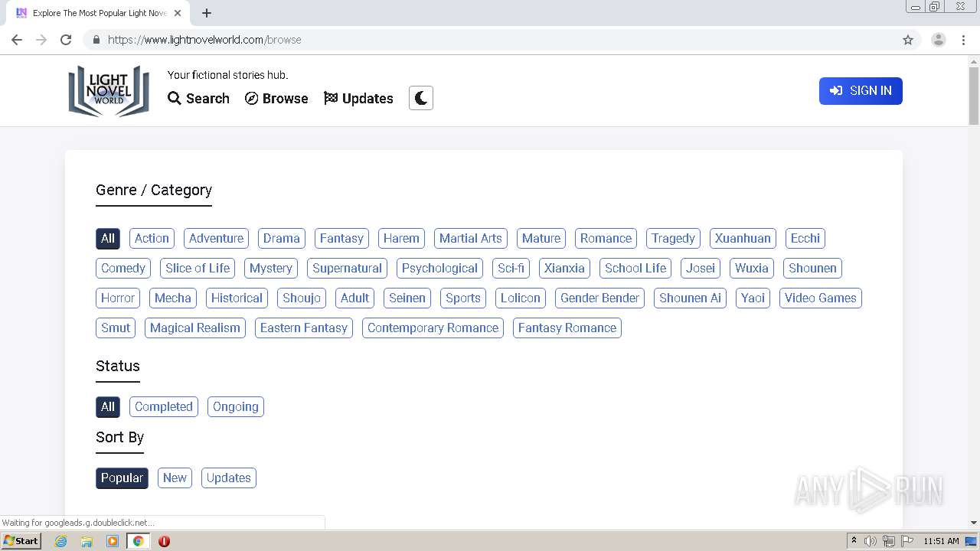Select the Xianxia genre tag
Screen dimensions: 980x551
click(x=564, y=268)
